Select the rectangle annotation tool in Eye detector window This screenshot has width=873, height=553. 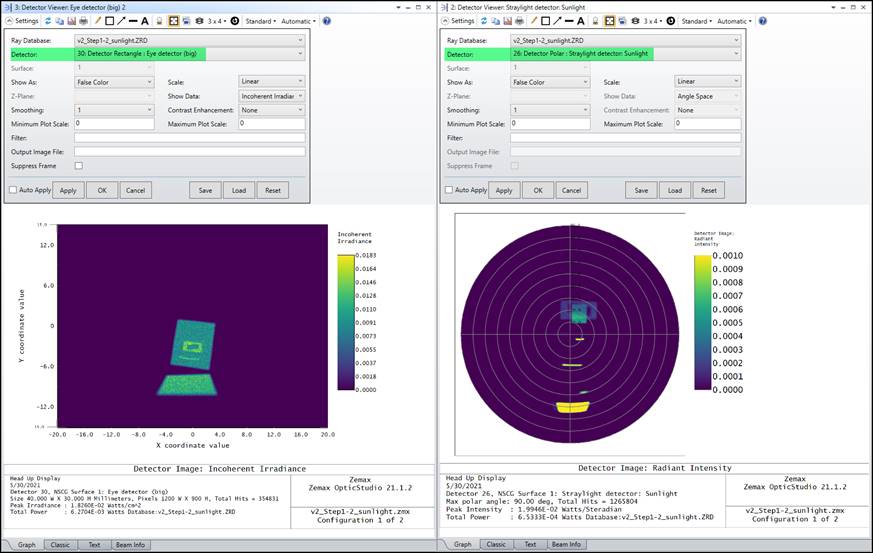coord(109,21)
